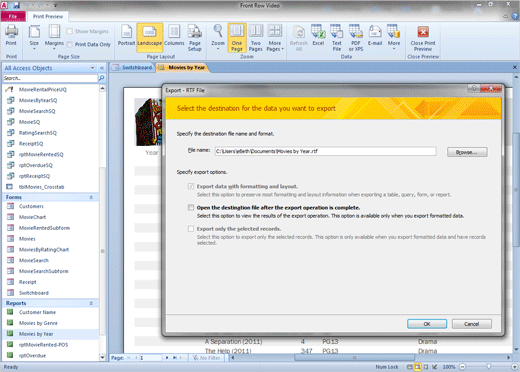Image resolution: width=520 pixels, height=372 pixels.
Task: Click the Save icon in title bar
Action: tap(16, 5)
